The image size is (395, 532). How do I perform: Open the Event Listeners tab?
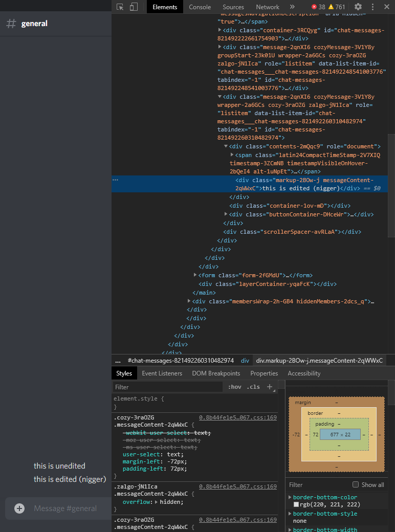coord(162,373)
